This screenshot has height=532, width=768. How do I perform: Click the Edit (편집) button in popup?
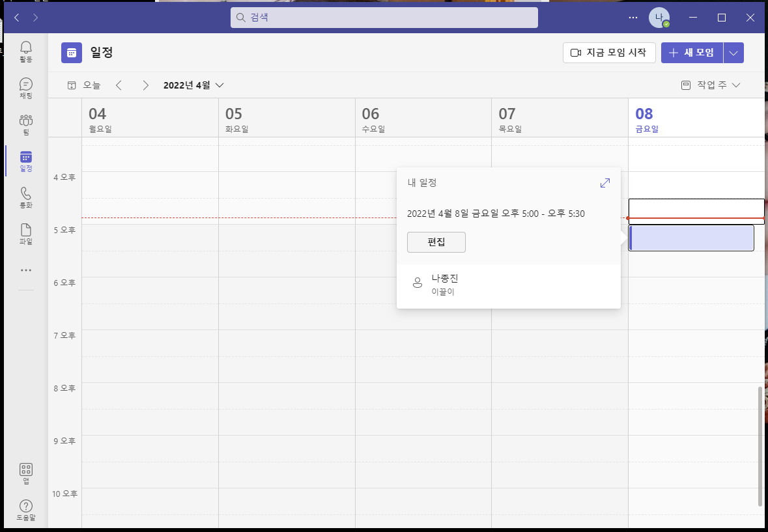[436, 242]
